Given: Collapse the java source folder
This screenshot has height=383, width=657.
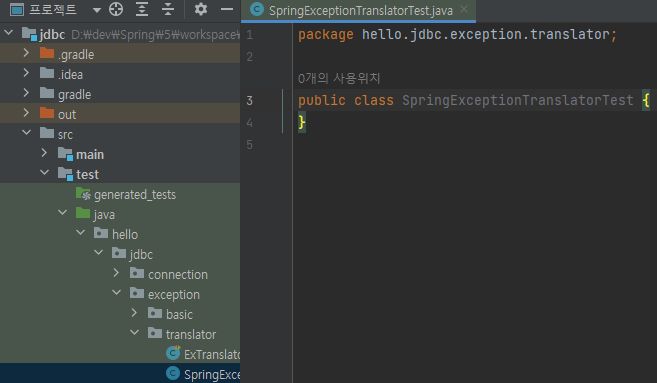Looking at the screenshot, I should 62,213.
